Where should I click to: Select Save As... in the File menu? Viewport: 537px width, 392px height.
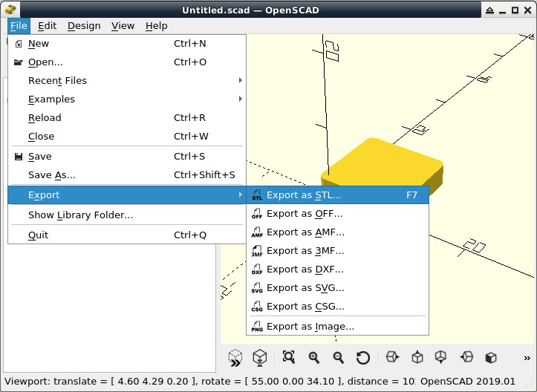[127, 174]
